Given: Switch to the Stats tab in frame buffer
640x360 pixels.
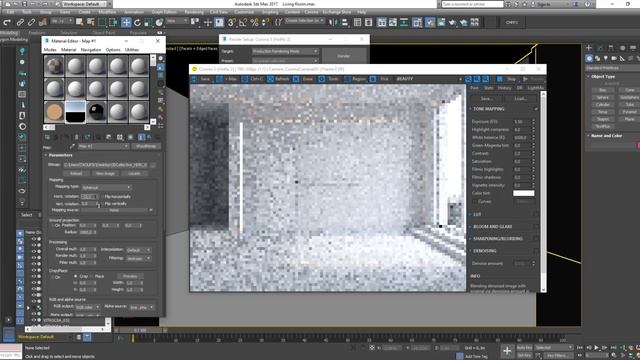Looking at the screenshot, I should coord(489,88).
